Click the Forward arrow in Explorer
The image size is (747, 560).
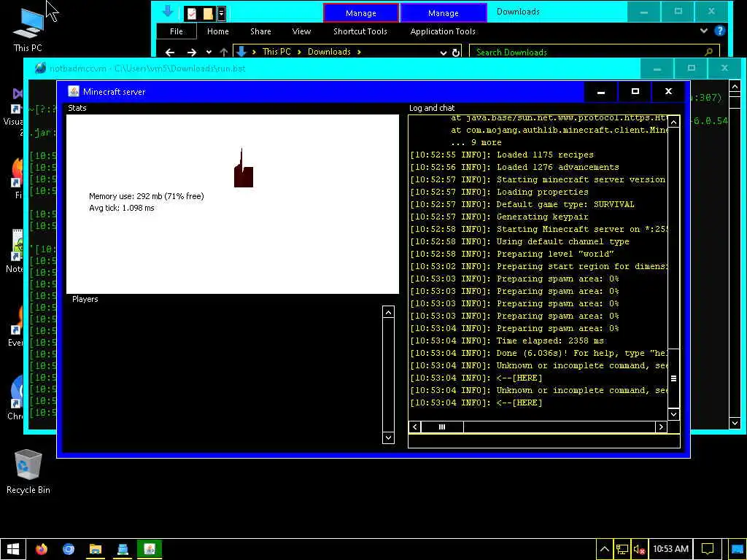pos(192,52)
